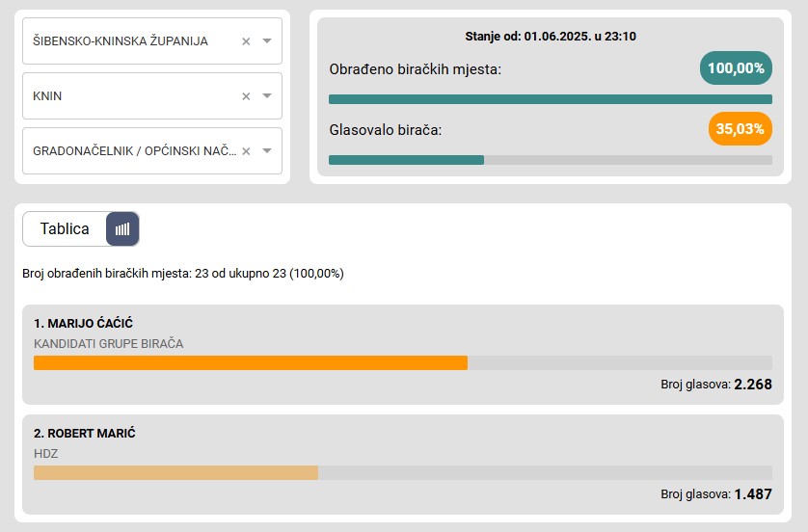Screen dimensions: 808x532
Task: Expand the election type dropdown arrow
Action: 267,151
